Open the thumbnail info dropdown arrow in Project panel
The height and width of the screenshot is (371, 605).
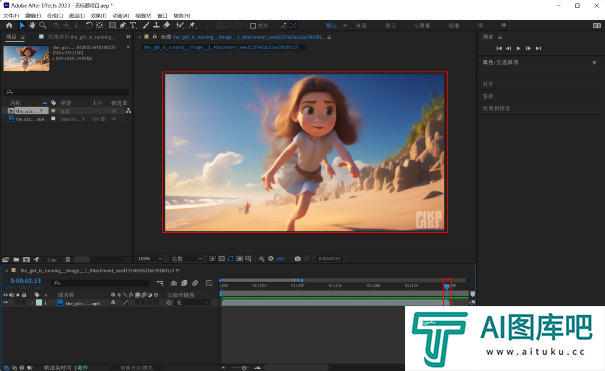128,47
